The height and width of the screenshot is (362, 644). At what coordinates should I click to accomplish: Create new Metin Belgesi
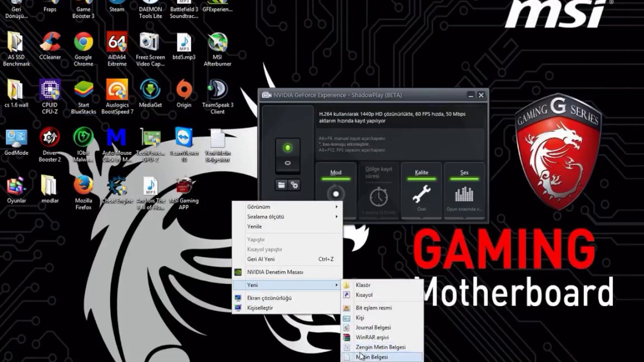point(382,357)
